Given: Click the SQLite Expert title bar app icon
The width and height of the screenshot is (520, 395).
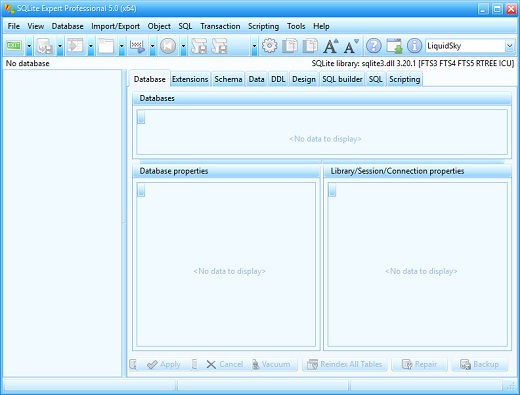Looking at the screenshot, I should pos(9,8).
